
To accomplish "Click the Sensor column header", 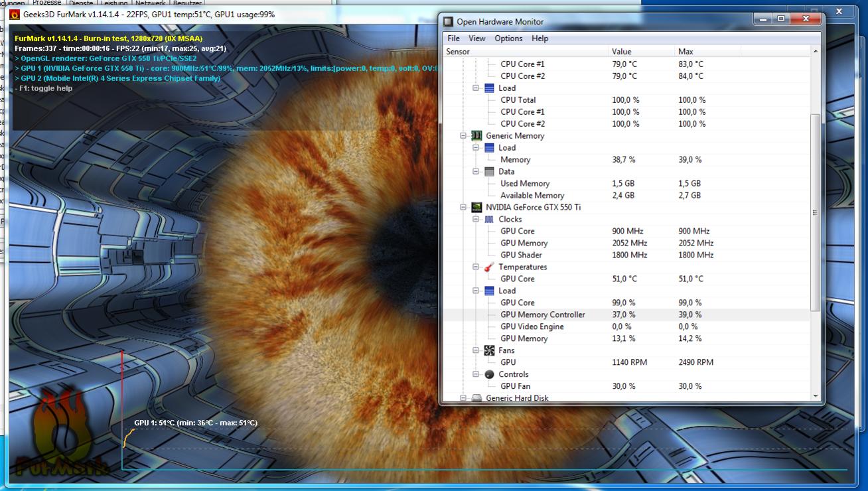I will click(x=526, y=51).
